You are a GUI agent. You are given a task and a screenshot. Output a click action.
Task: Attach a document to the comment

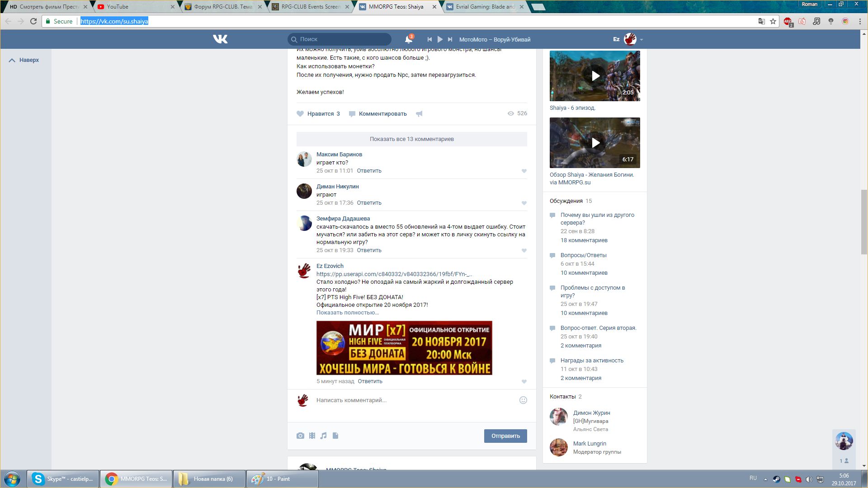(x=335, y=436)
